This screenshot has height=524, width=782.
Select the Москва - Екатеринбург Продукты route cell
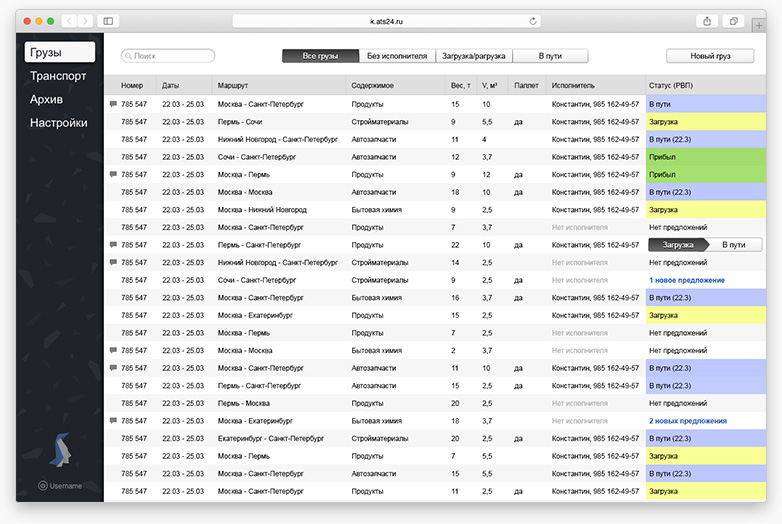point(255,316)
